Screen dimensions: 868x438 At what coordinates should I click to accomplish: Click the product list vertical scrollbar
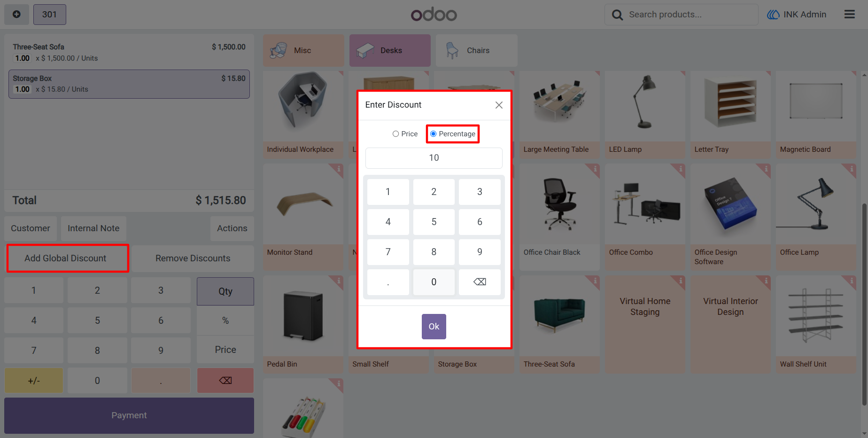[x=864, y=305]
